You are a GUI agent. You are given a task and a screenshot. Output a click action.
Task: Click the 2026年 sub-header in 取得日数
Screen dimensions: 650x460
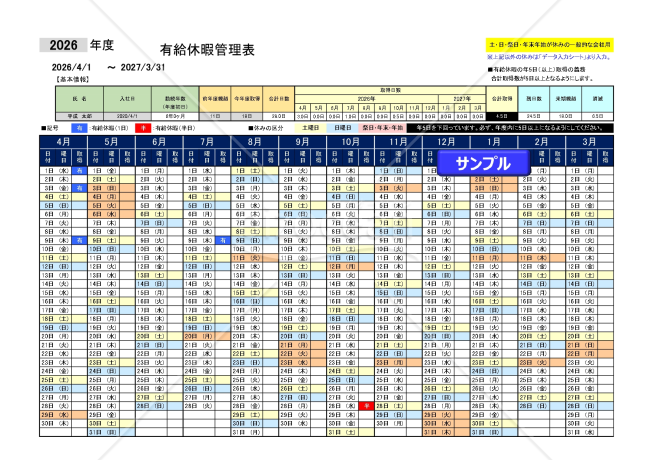click(x=366, y=99)
